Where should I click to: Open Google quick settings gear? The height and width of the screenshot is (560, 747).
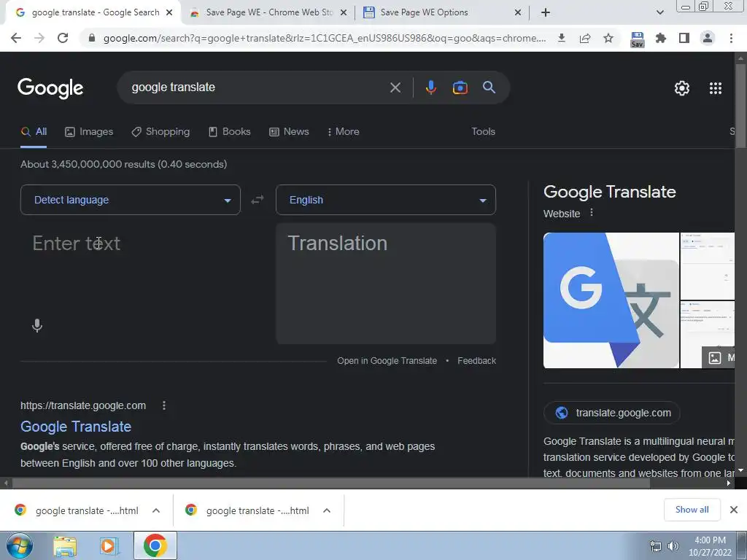(682, 88)
